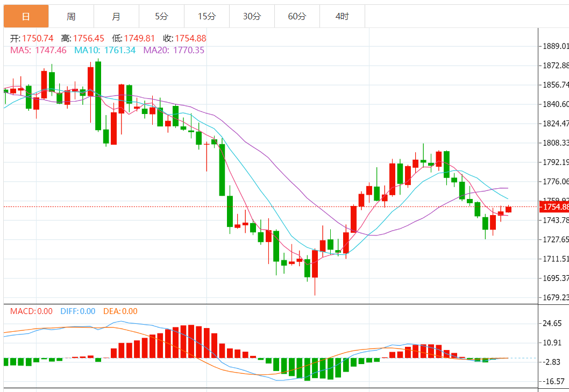Screen dimensions: 569x392
Task: Click the DEA:0.00 label
Action: pyautogui.click(x=120, y=311)
